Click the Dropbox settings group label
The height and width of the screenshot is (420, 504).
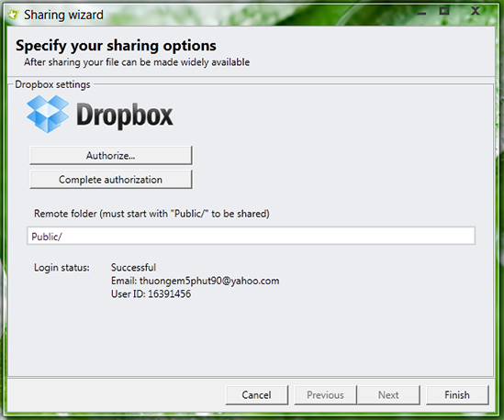coord(52,84)
